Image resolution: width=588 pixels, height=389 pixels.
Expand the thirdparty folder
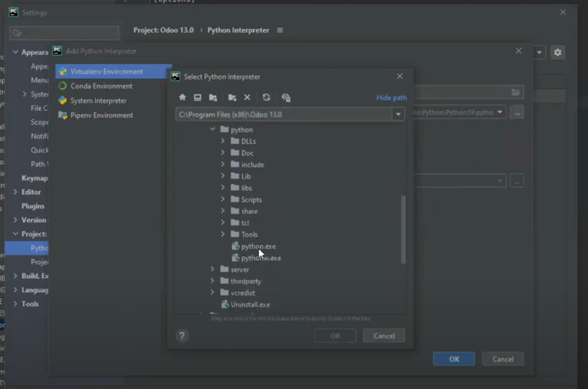pos(212,281)
